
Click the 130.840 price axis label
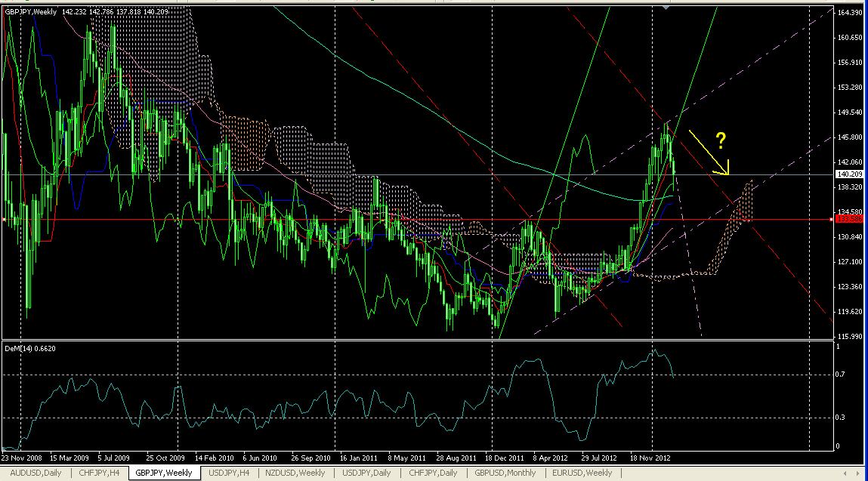[850, 237]
